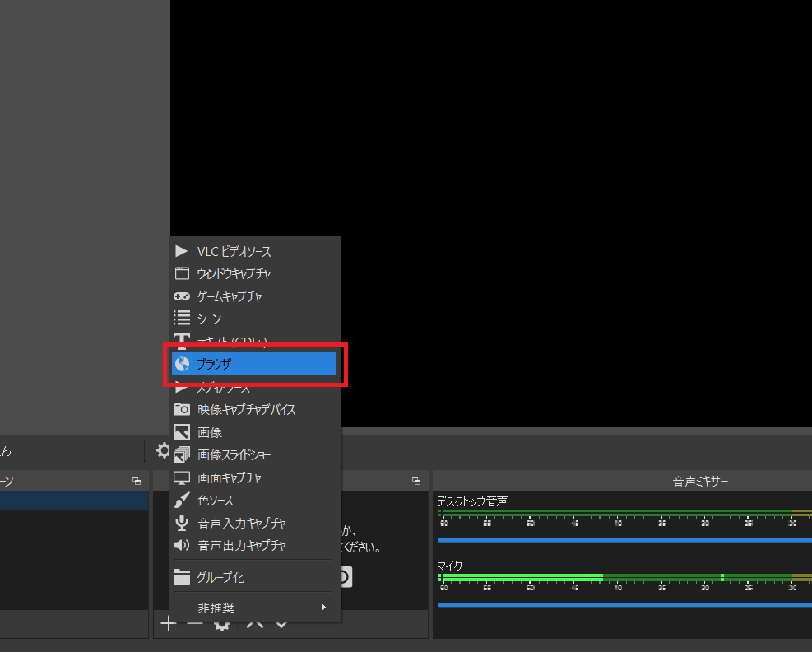The image size is (812, 652).
Task: Choose the game capture (ゲームキャプチャ) entry
Action: [x=229, y=296]
